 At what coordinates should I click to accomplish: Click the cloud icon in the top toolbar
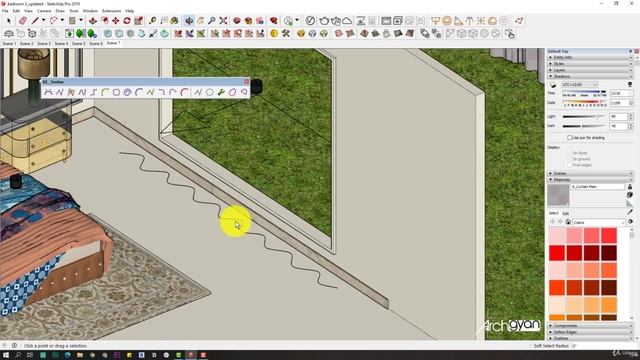pyautogui.click(x=347, y=20)
